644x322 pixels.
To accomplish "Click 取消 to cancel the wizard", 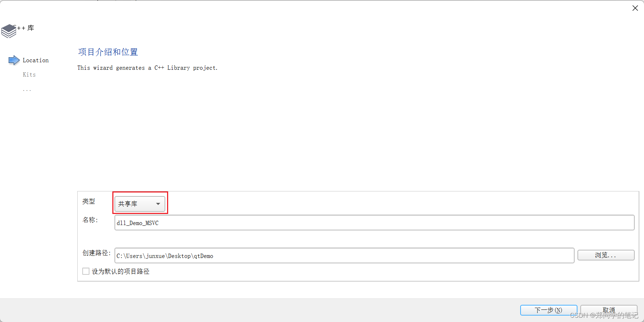I will [609, 309].
